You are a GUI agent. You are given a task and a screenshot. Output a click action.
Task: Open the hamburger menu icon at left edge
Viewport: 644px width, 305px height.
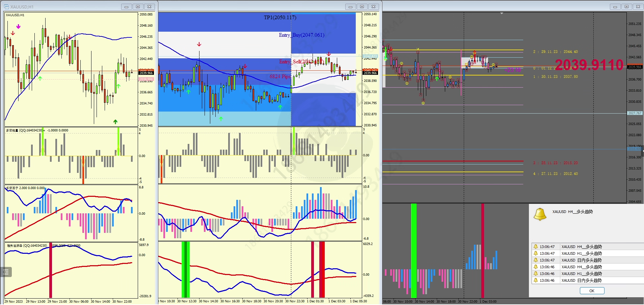[6, 272]
